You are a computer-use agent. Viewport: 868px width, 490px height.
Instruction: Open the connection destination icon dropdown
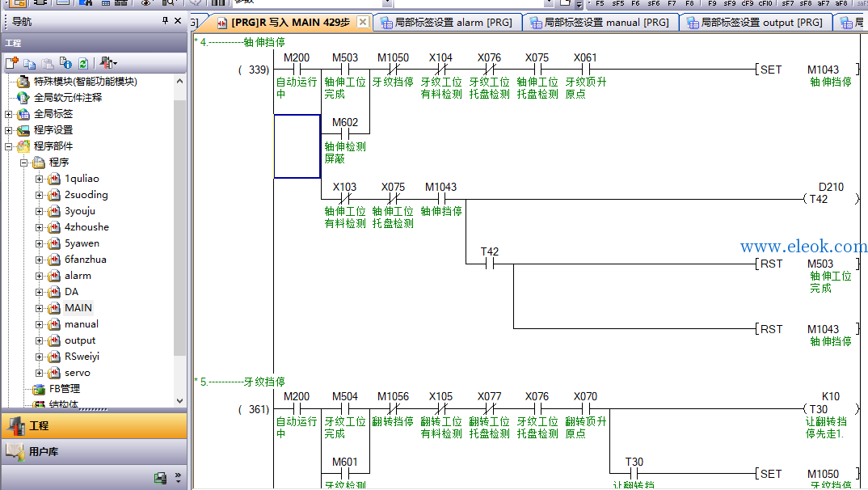click(108, 63)
